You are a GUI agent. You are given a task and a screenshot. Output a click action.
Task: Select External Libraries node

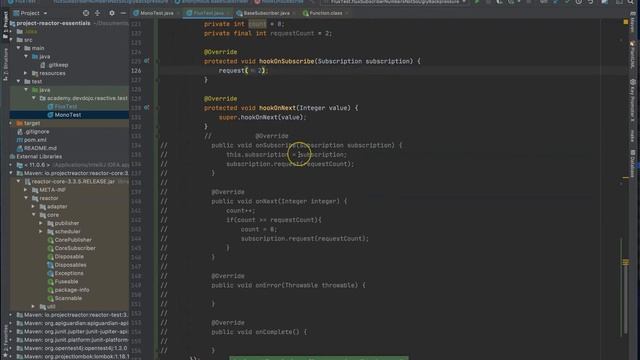(39, 157)
